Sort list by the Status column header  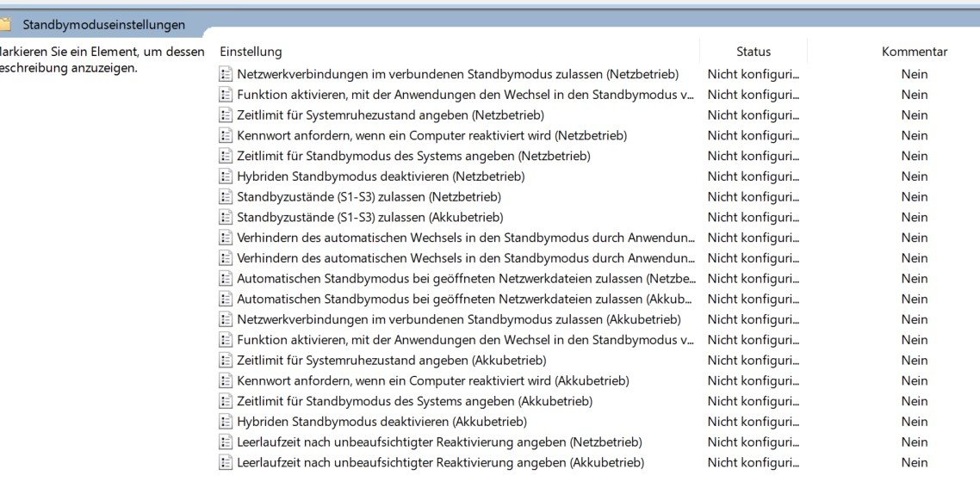pyautogui.click(x=754, y=52)
